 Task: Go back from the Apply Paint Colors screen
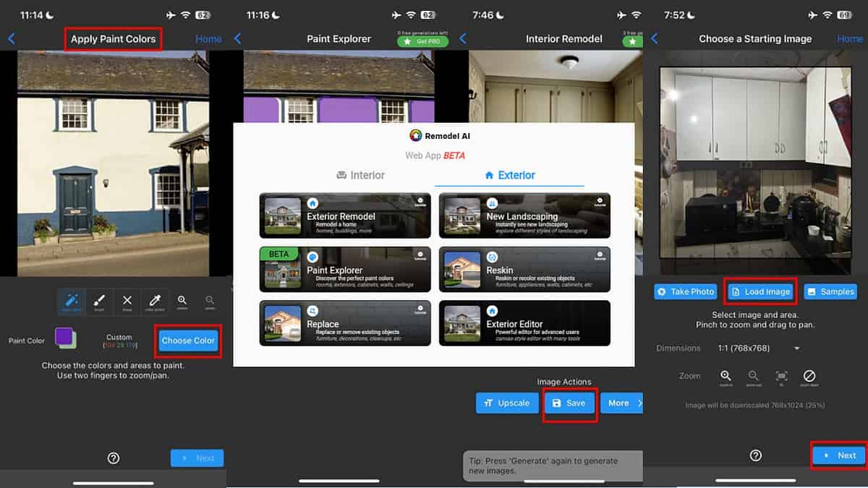point(11,39)
